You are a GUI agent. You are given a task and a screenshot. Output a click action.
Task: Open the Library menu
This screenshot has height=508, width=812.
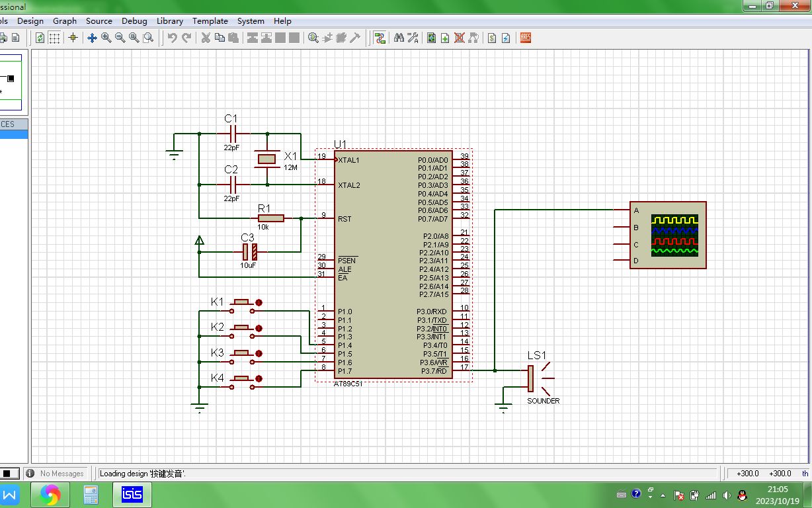tap(170, 21)
